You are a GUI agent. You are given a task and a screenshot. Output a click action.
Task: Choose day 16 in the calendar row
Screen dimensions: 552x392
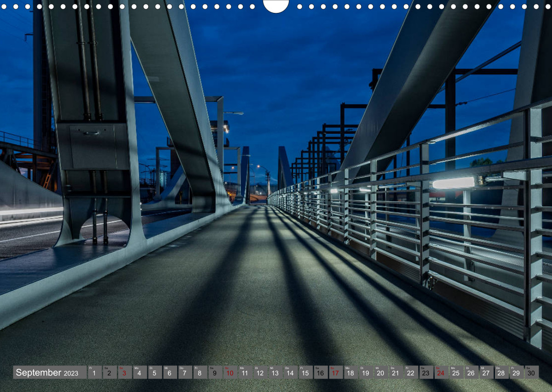coord(320,372)
